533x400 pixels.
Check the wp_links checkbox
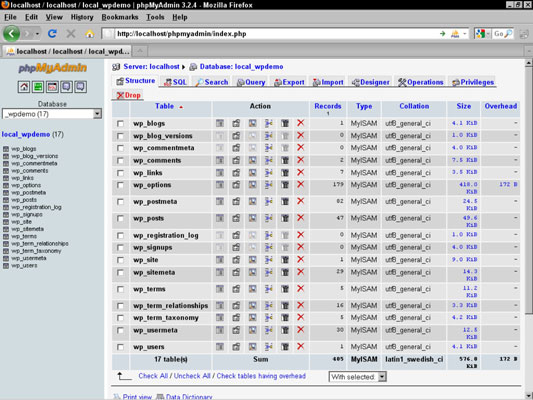(120, 173)
